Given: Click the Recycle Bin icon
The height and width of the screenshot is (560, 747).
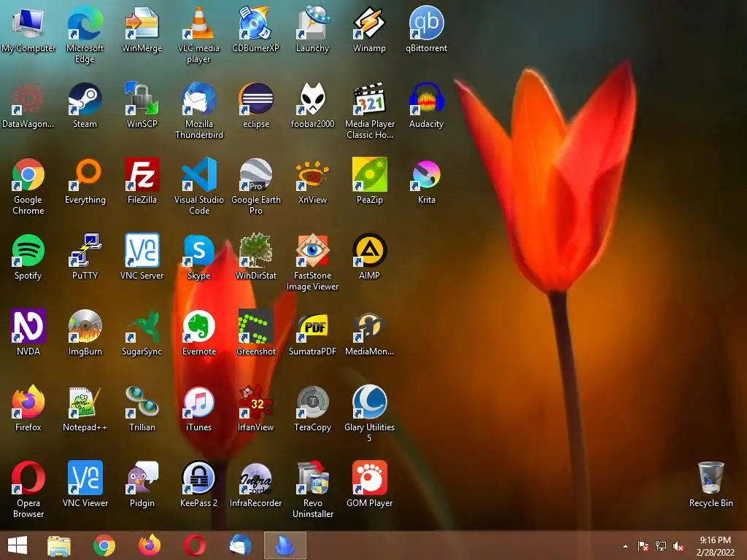Looking at the screenshot, I should click(x=711, y=477).
